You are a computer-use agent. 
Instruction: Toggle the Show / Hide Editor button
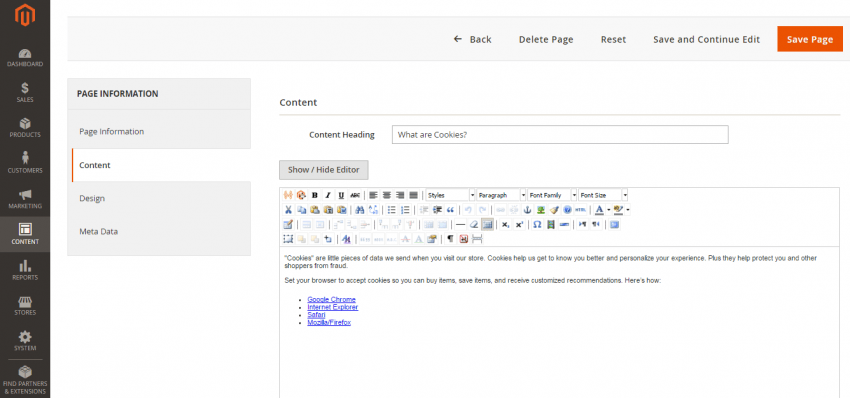[x=324, y=170]
